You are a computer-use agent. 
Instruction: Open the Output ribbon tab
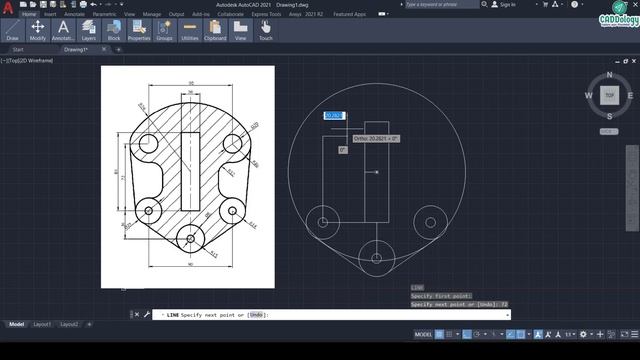click(x=176, y=14)
